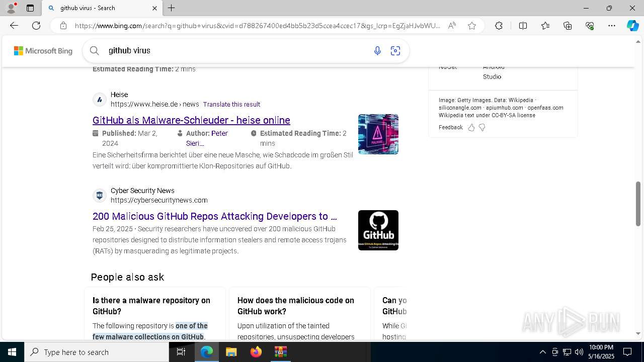Search by voice microphone icon
644x362 pixels.
click(x=377, y=50)
